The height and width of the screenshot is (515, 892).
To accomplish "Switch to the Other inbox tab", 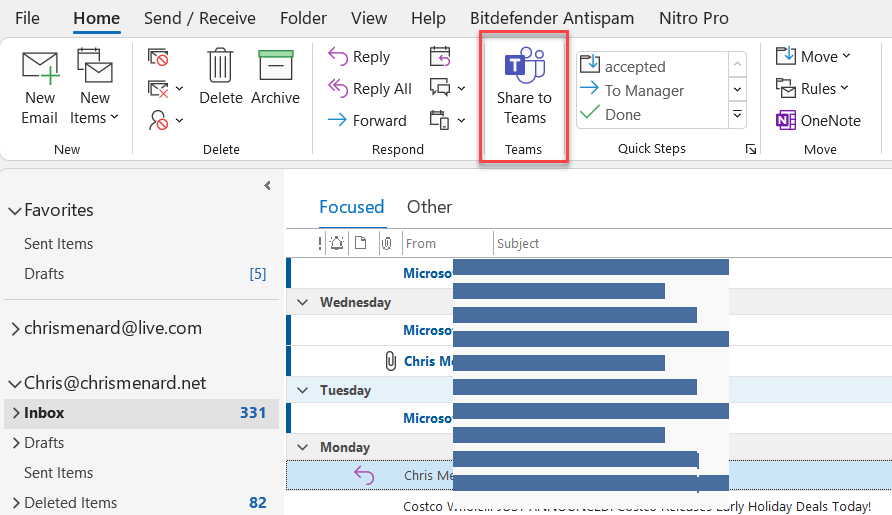I will (429, 207).
